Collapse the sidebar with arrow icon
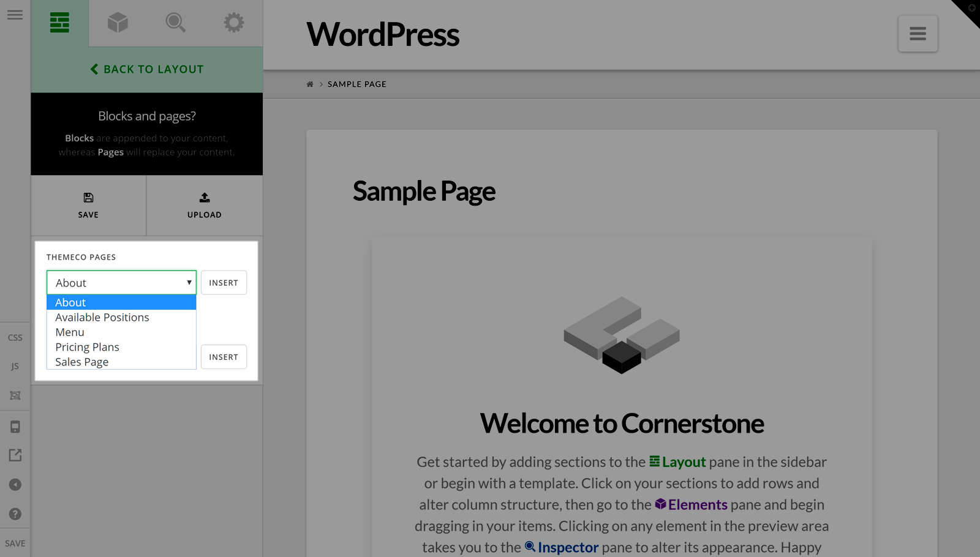Screen dimensions: 980x557 (15, 485)
